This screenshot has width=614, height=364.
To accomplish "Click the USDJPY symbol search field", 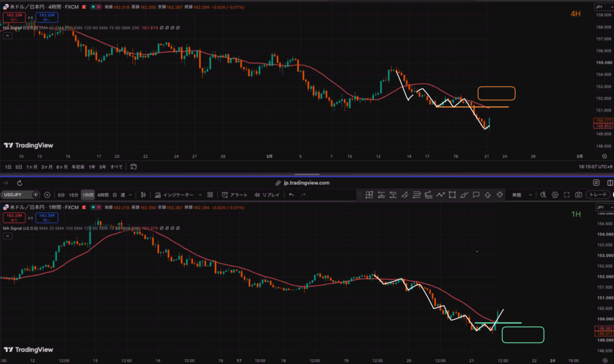I will (x=20, y=195).
